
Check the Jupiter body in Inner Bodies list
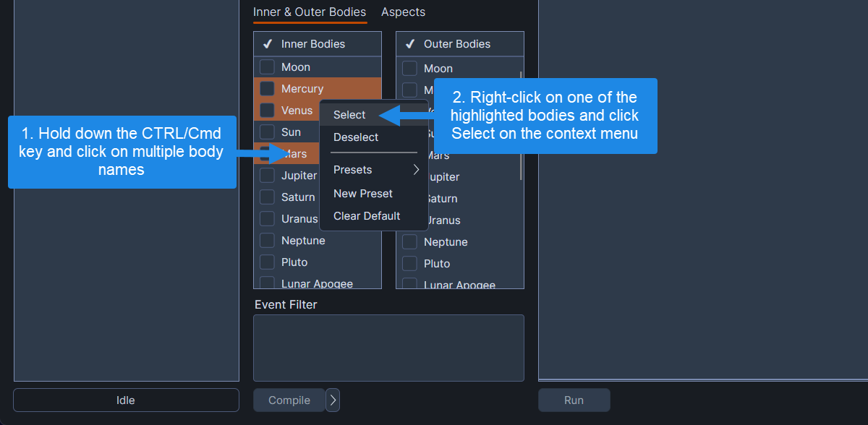point(267,175)
